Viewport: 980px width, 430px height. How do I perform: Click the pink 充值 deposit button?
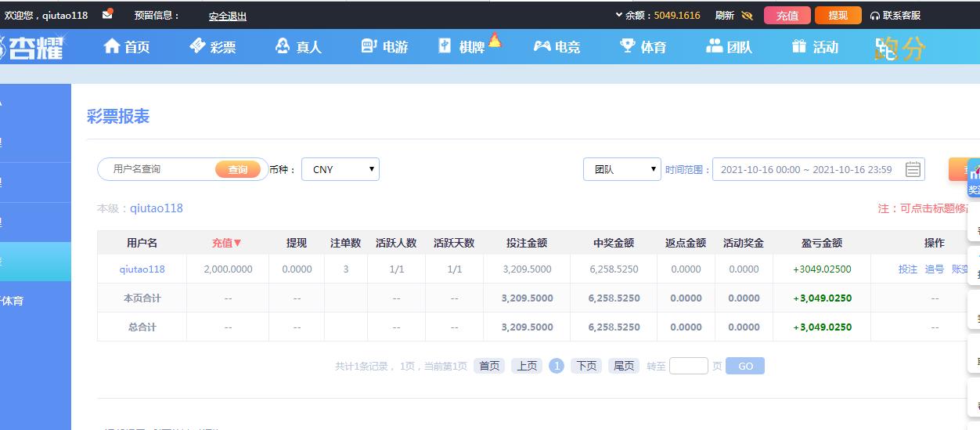[x=787, y=16]
